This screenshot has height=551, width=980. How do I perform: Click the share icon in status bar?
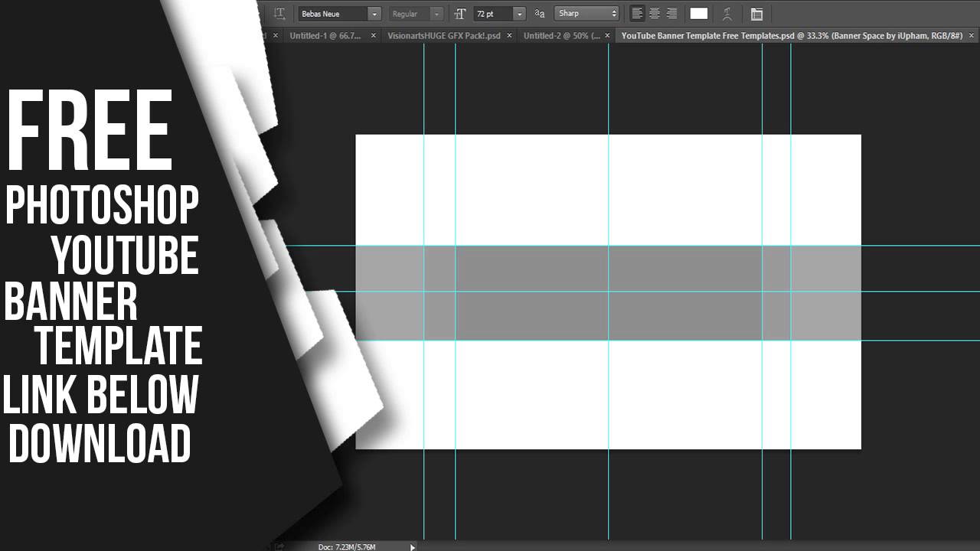point(279,546)
